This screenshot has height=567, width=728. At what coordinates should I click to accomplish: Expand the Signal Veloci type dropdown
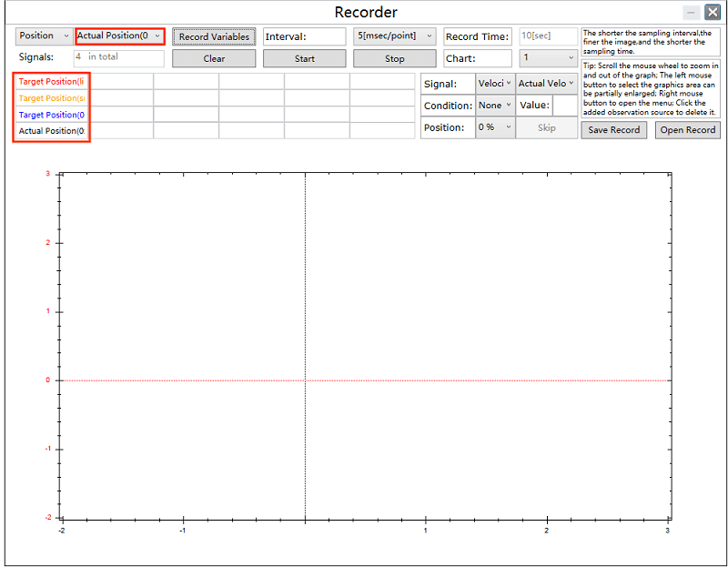[x=495, y=84]
